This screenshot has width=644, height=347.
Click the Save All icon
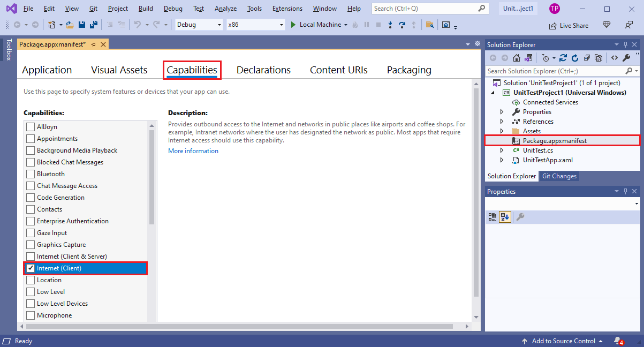point(93,25)
